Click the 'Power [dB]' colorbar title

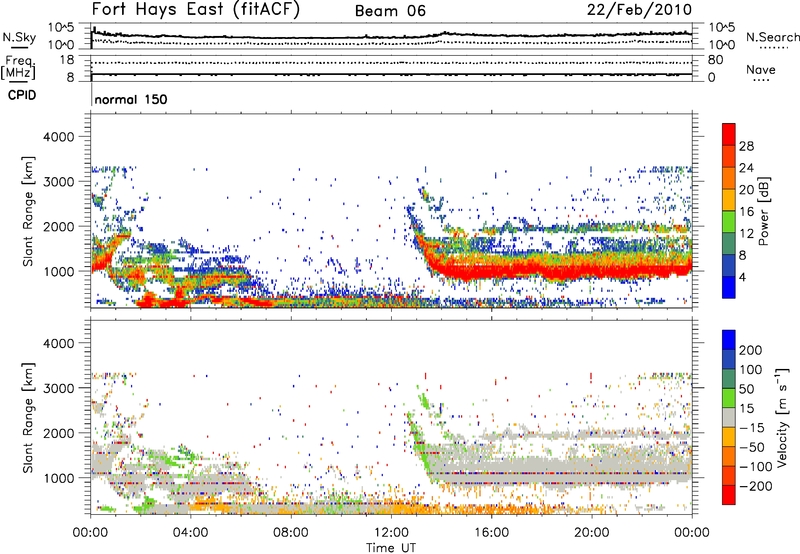pos(763,211)
